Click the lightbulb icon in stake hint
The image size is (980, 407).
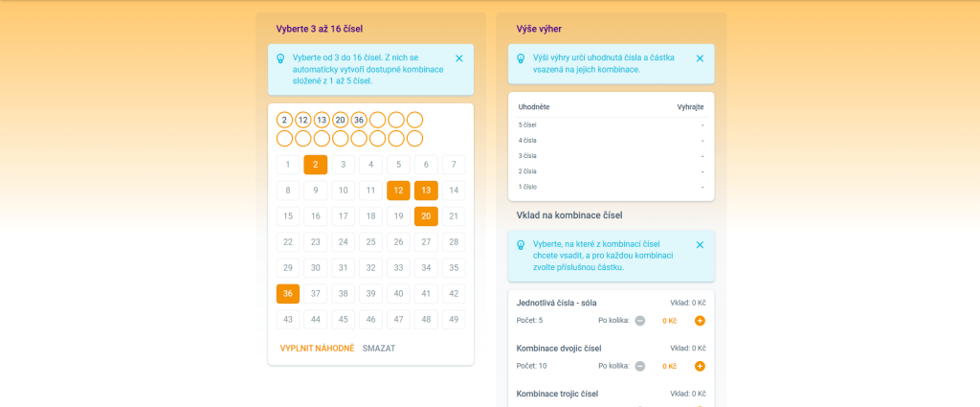click(521, 245)
